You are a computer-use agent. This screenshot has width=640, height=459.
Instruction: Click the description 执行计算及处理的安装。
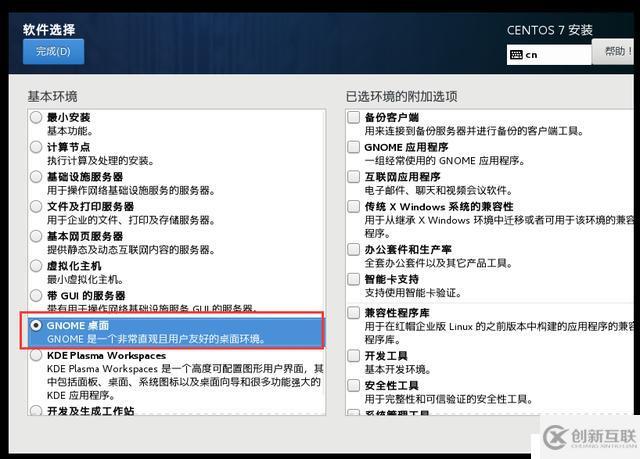pos(101,161)
